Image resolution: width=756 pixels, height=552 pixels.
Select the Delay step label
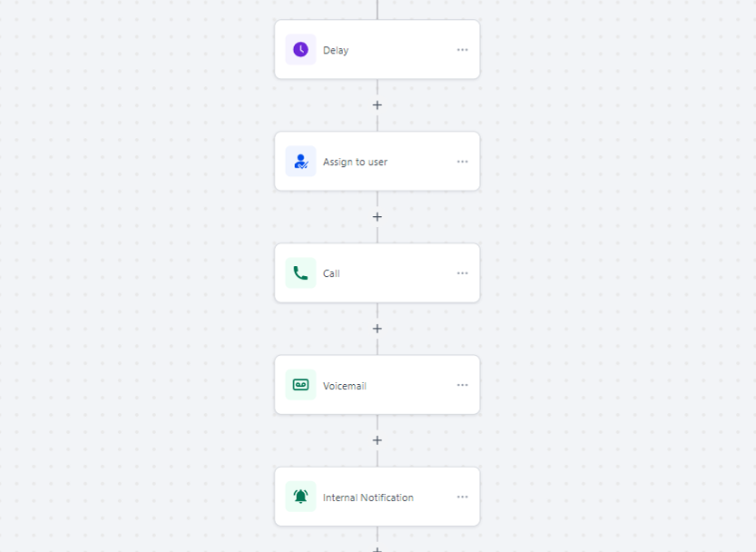[336, 51]
